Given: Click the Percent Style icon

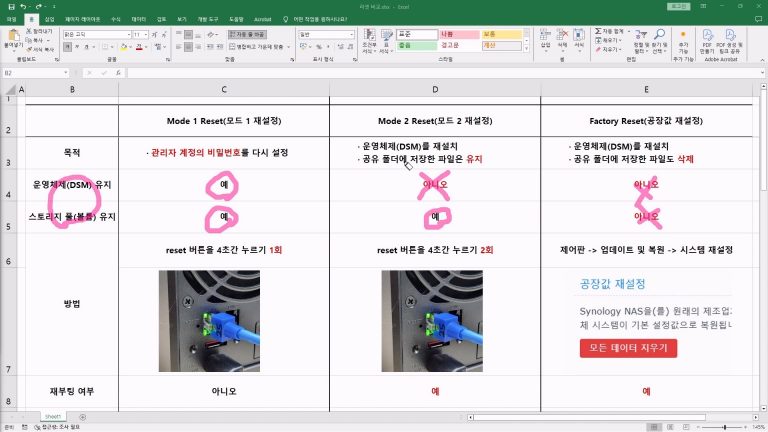Looking at the screenshot, I should 319,47.
